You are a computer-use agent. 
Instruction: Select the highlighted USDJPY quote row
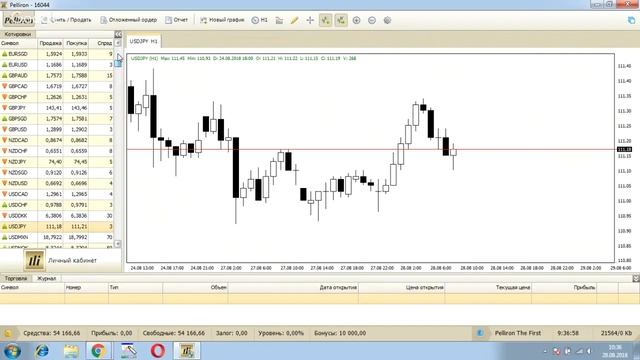pyautogui.click(x=57, y=227)
